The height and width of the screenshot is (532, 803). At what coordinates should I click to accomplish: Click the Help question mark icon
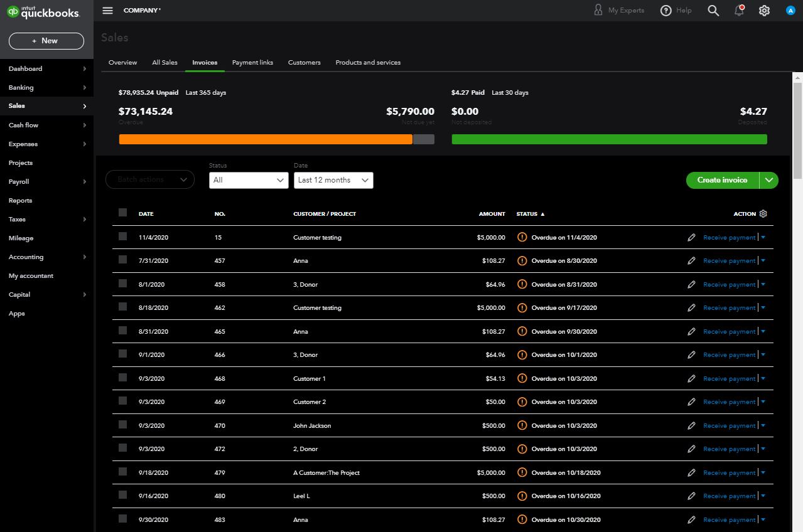coord(666,11)
